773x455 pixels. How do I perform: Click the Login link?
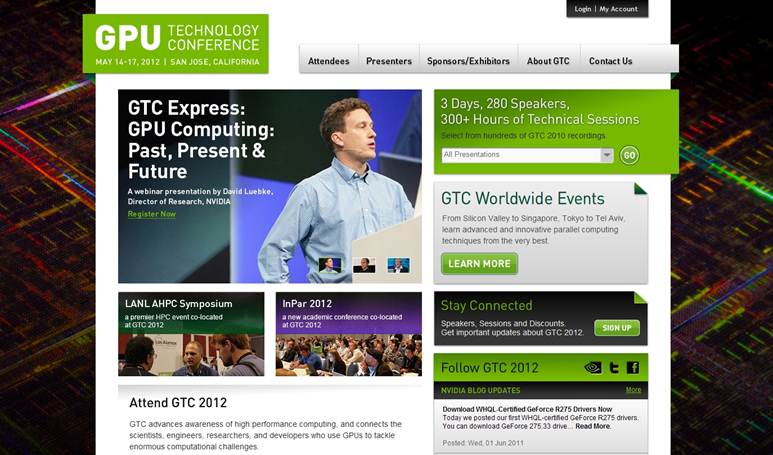[x=583, y=9]
